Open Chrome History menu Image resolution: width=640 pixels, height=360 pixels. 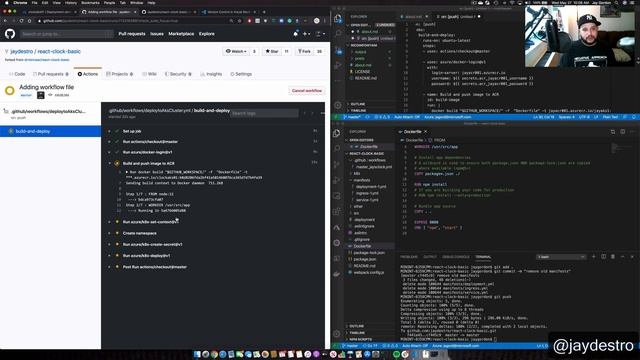click(x=71, y=3)
